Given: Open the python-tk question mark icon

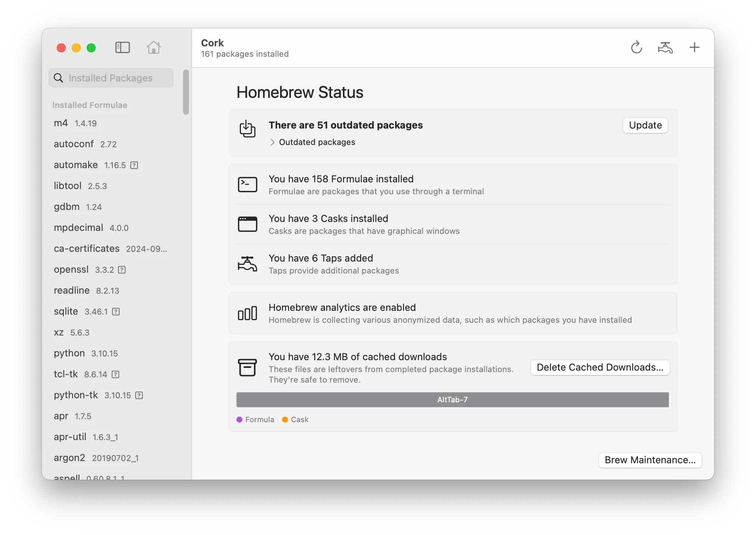Looking at the screenshot, I should pos(139,395).
